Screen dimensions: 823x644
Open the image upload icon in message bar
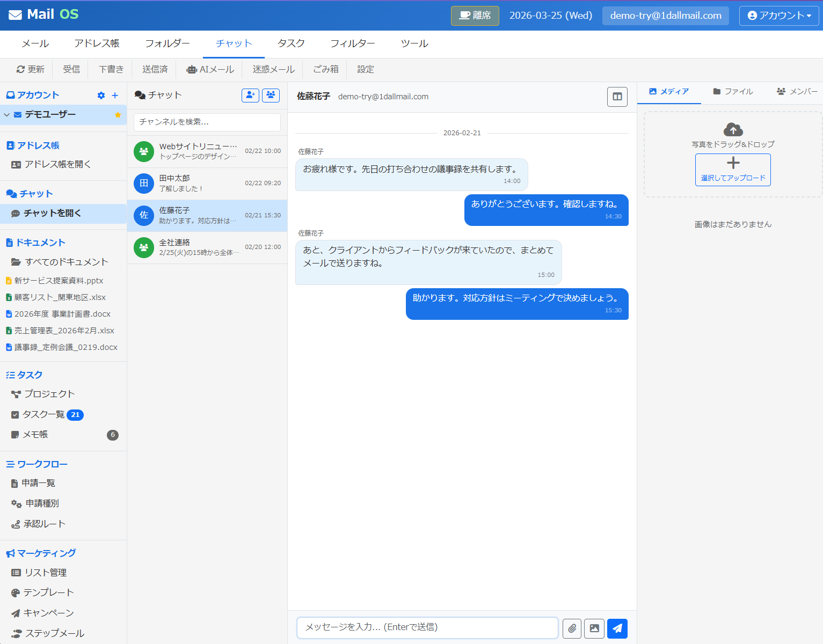[594, 628]
